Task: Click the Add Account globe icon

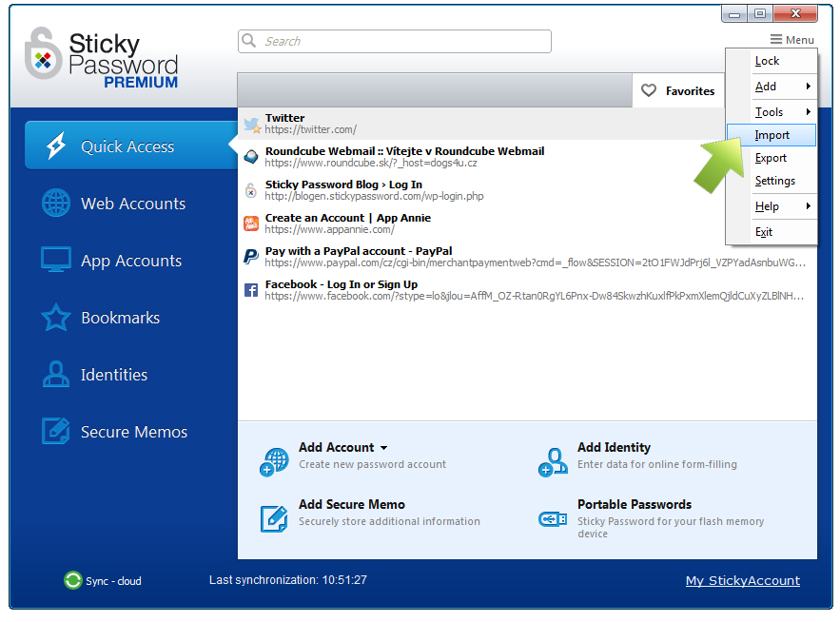Action: [274, 462]
